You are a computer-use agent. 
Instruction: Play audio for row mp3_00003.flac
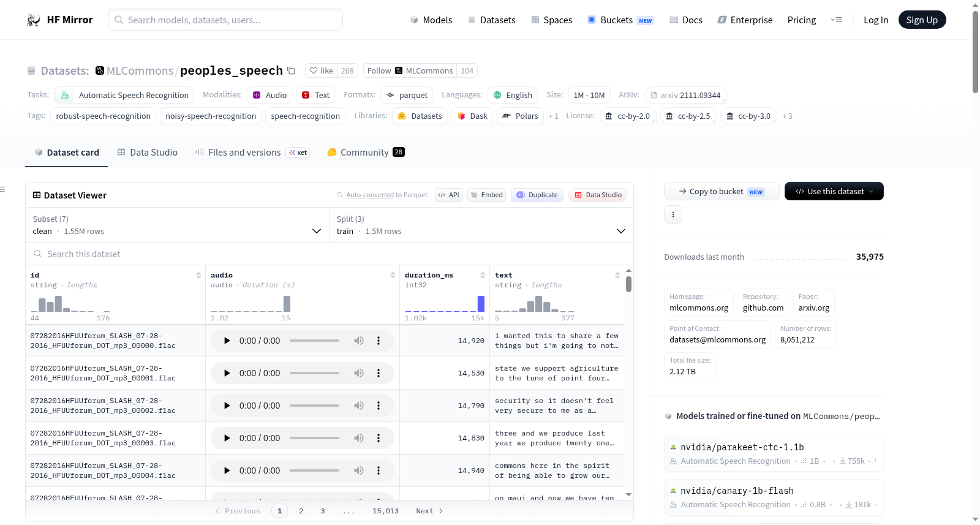pyautogui.click(x=227, y=438)
